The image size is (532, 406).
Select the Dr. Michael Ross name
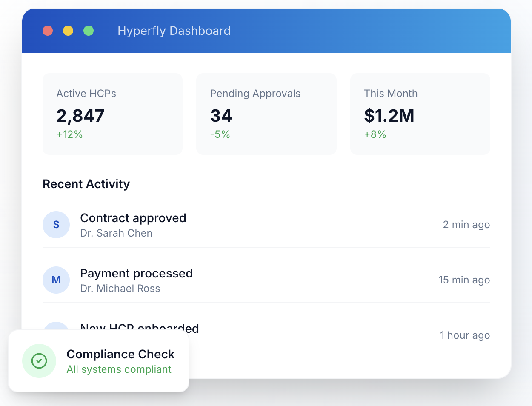click(120, 289)
